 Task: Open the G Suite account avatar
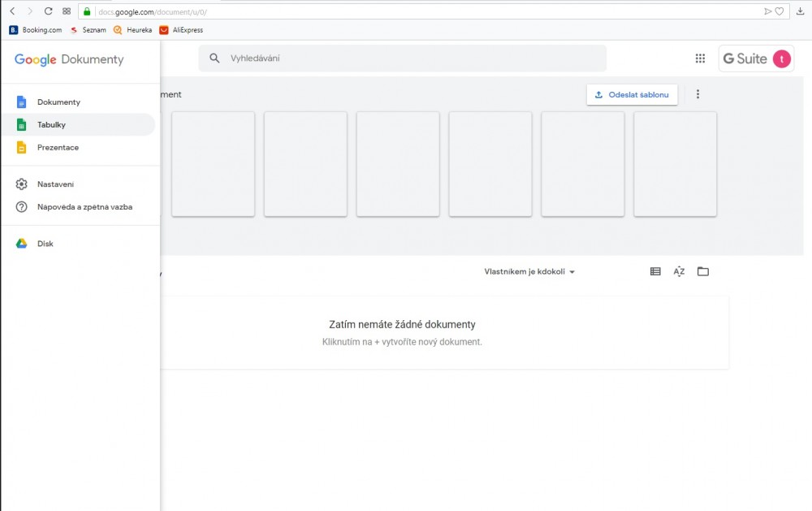coord(781,58)
